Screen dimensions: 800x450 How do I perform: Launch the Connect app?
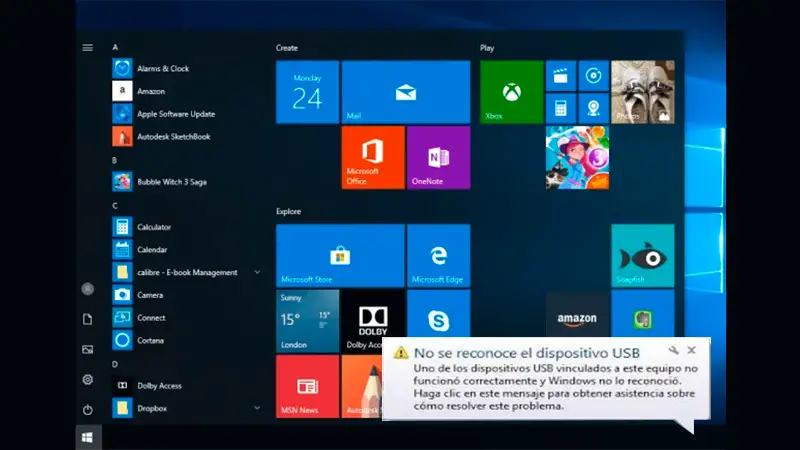coord(186,317)
